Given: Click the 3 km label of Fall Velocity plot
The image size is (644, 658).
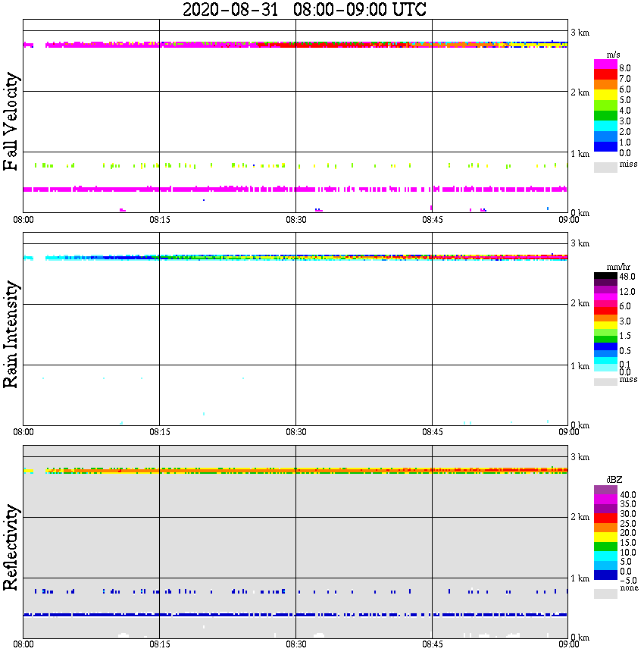Looking at the screenshot, I should (580, 33).
